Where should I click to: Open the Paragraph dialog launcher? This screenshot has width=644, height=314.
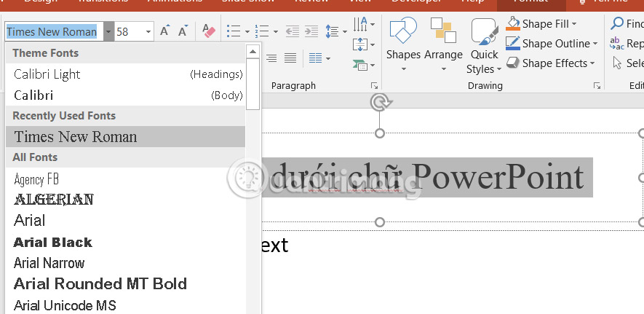pos(374,85)
